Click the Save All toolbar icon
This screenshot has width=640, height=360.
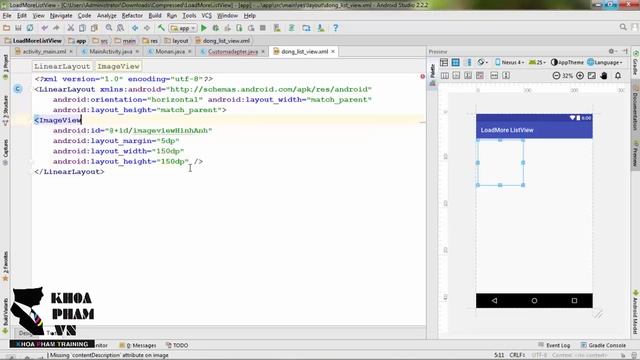18,28
